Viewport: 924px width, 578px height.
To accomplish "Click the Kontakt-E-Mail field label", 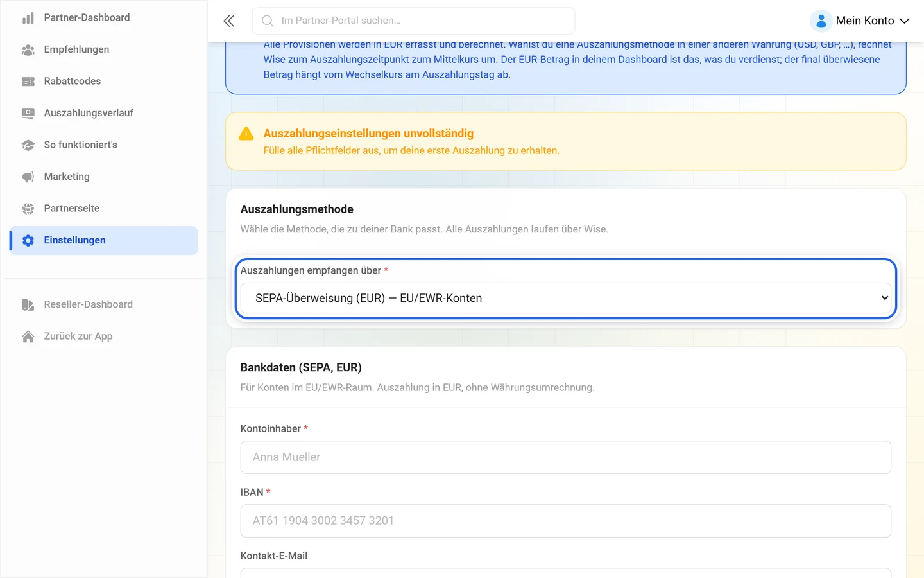I will tap(274, 556).
